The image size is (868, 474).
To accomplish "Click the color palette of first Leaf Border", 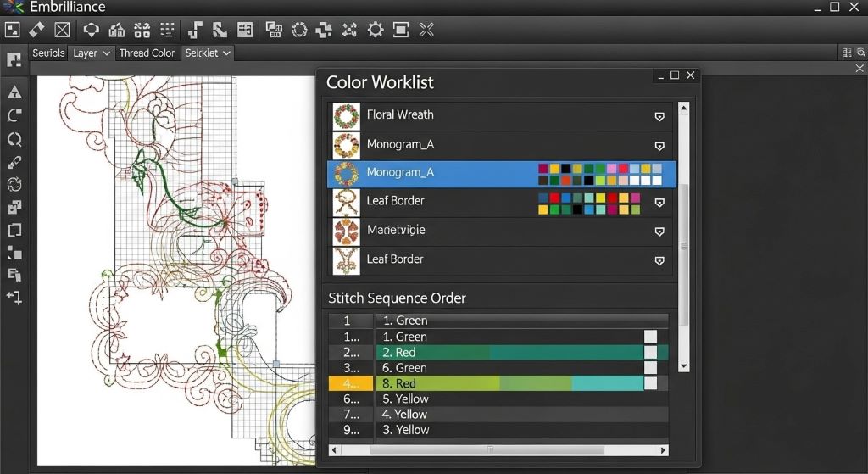I will (x=589, y=204).
